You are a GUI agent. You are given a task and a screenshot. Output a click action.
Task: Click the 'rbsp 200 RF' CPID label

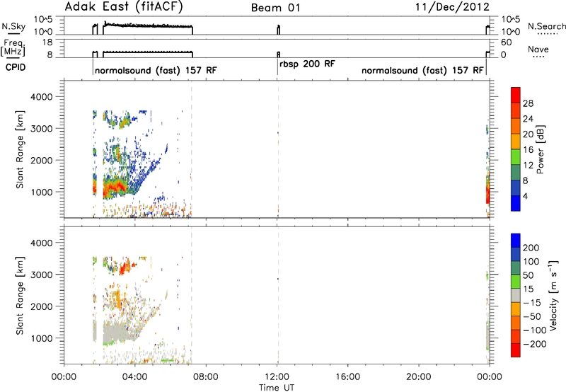pos(308,64)
